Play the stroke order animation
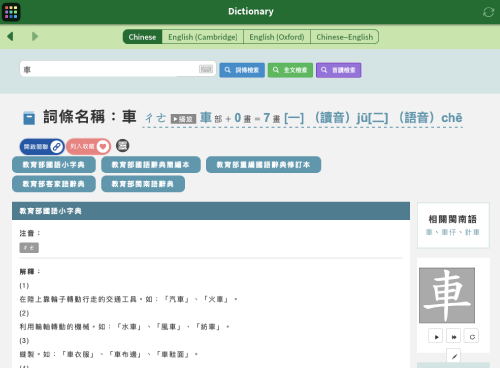 click(436, 336)
